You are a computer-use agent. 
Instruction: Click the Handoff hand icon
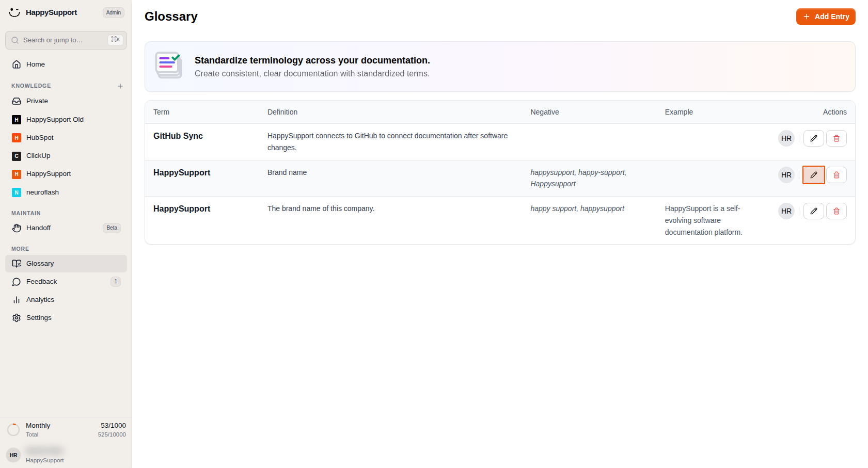(17, 228)
